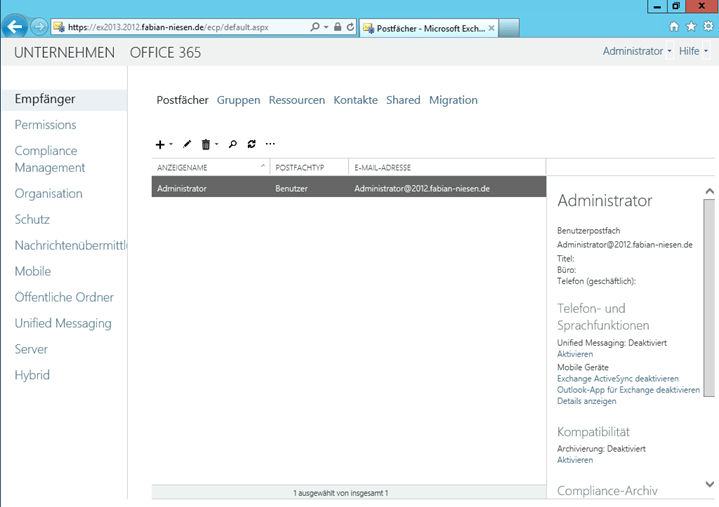This screenshot has width=719, height=507.
Task: Click the POSTFACHTYP column header
Action: point(309,168)
